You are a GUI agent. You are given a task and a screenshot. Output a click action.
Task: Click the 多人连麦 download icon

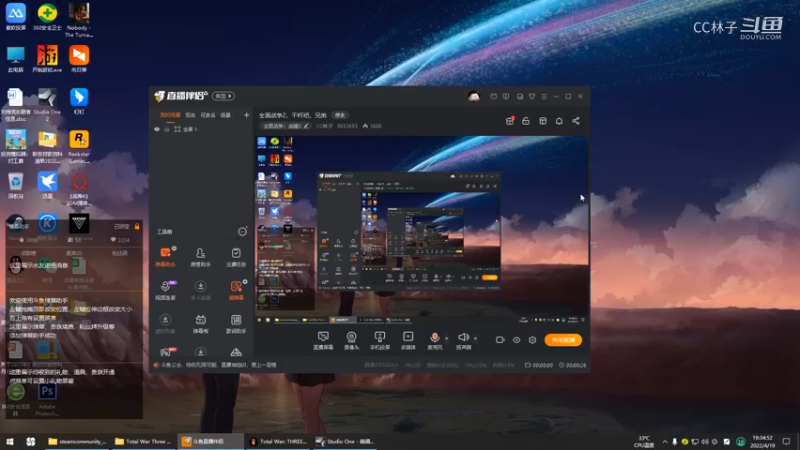coord(201,286)
